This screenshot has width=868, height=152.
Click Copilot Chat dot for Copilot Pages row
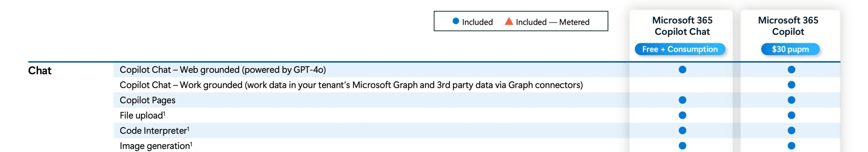pos(683,100)
